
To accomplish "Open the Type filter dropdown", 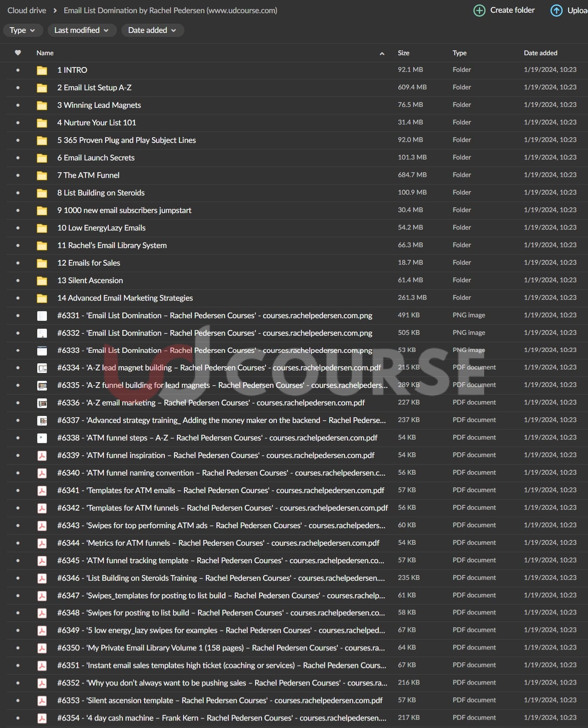I will pyautogui.click(x=22, y=30).
